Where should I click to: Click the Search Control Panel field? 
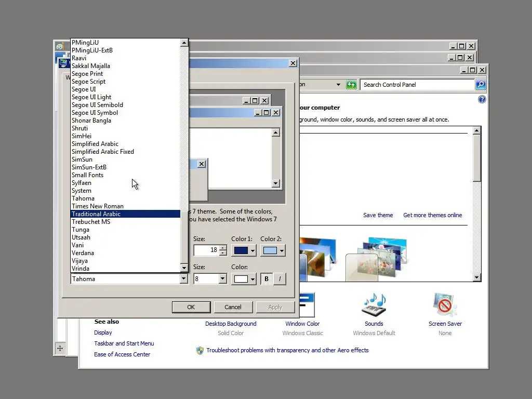pyautogui.click(x=417, y=85)
